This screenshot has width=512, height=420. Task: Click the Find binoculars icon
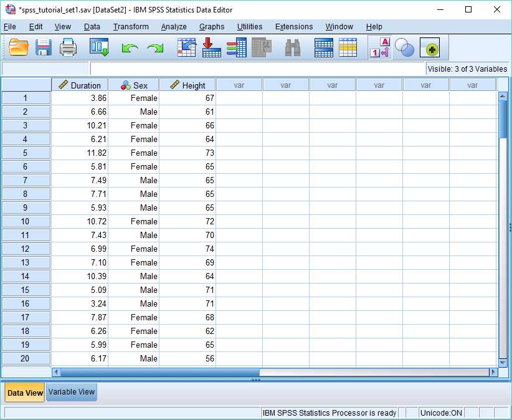tap(293, 48)
